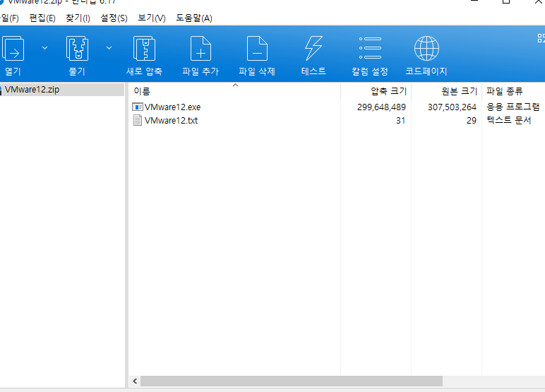Expand the dropdown arrow next to 풀기
The height and width of the screenshot is (392, 545).
click(x=109, y=48)
